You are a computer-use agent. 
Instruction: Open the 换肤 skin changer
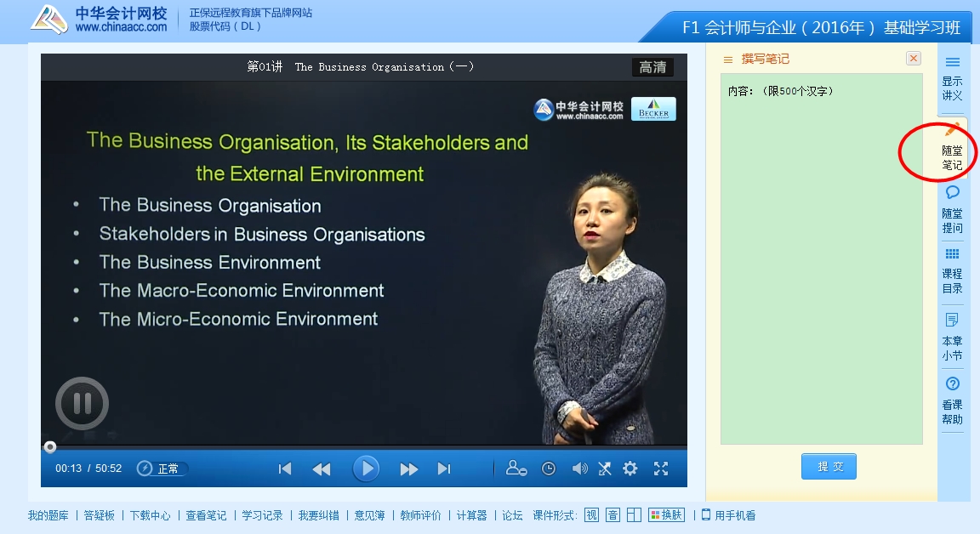click(666, 515)
